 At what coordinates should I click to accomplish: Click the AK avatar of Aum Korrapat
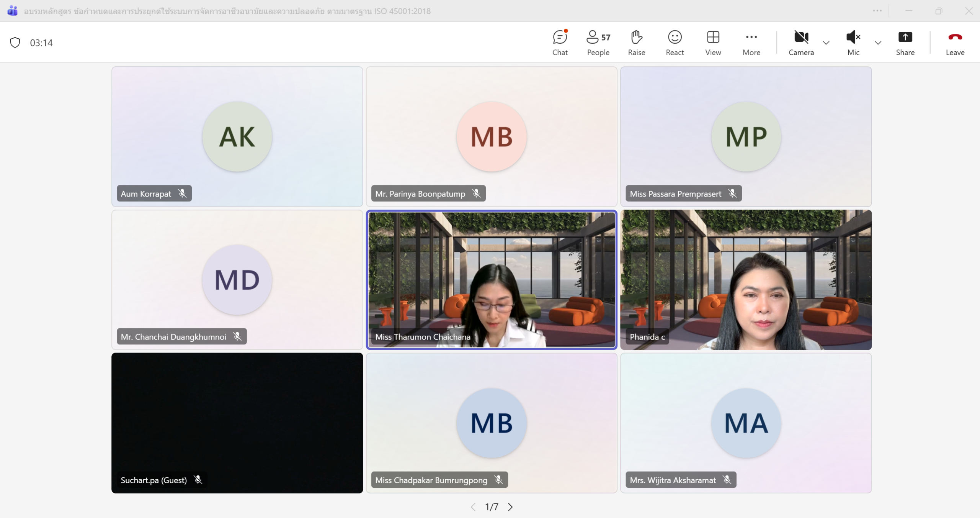237,137
